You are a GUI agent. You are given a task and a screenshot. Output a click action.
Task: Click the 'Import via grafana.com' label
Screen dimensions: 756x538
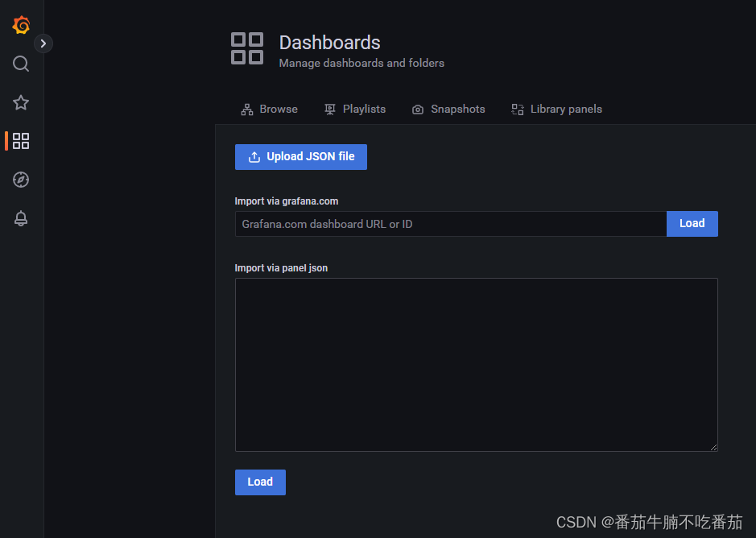[x=287, y=201]
